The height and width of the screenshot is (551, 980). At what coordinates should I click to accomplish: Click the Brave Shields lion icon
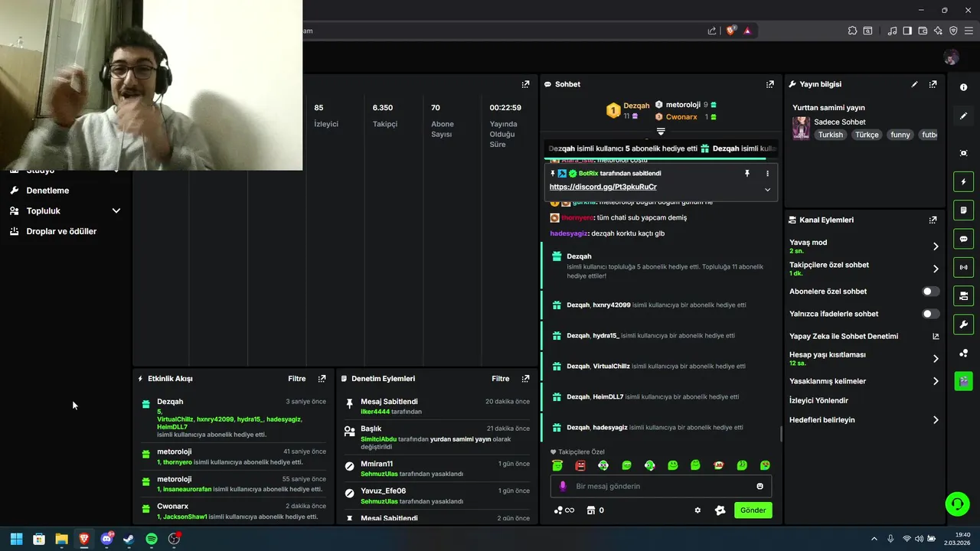tap(730, 31)
